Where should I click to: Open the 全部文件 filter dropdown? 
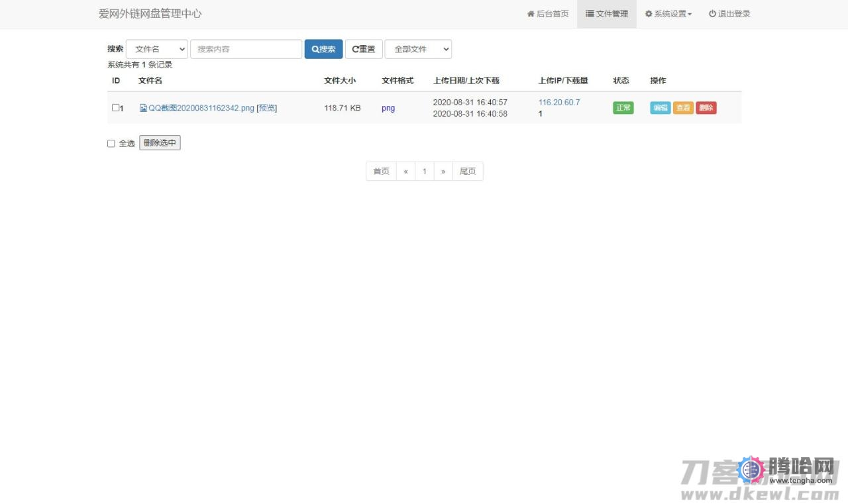pos(418,49)
